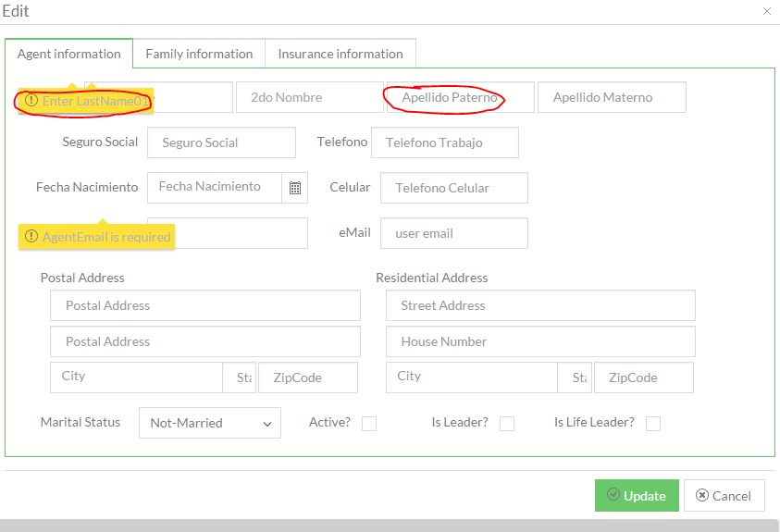Check the Is Leader? box
The height and width of the screenshot is (532, 780).
pos(507,424)
